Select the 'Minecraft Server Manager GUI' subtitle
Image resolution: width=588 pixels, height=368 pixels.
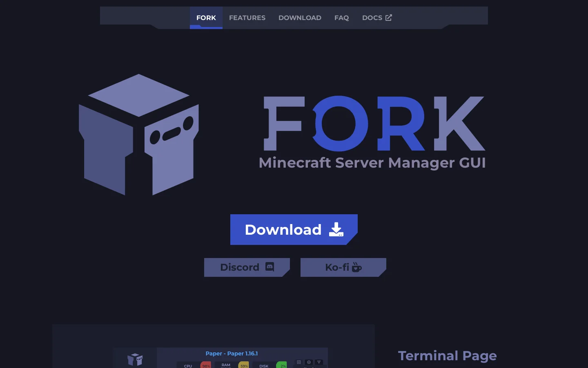(372, 163)
